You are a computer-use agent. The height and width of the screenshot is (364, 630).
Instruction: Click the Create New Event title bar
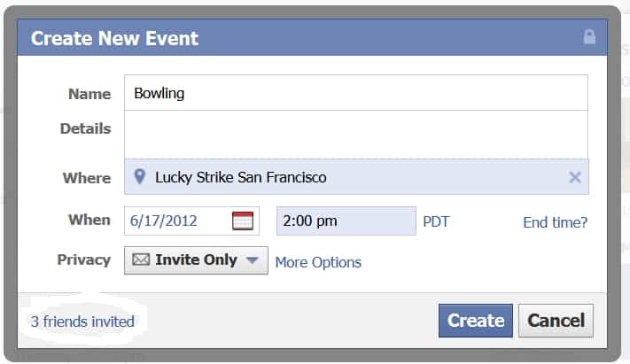click(312, 37)
